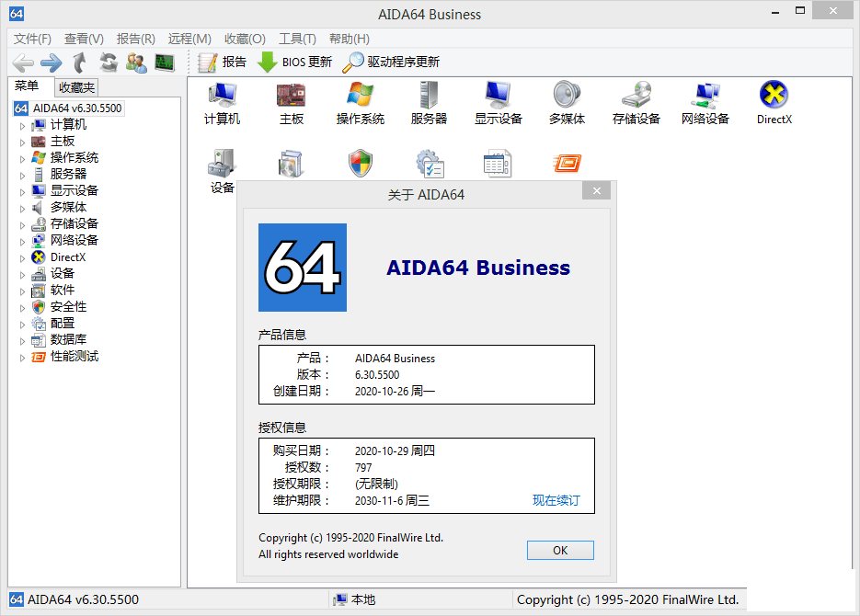Viewport: 860px width, 616px height.
Task: Expand the DirectX tree node
Action: point(22,258)
